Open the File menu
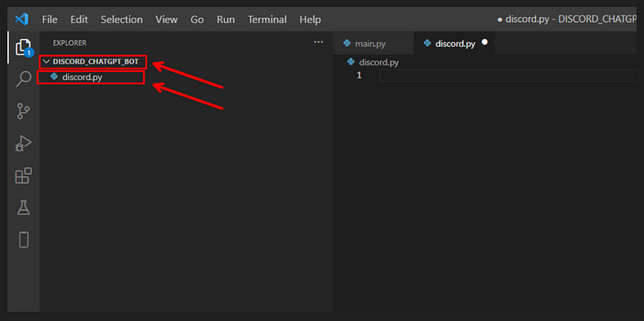This screenshot has width=644, height=321. [50, 20]
